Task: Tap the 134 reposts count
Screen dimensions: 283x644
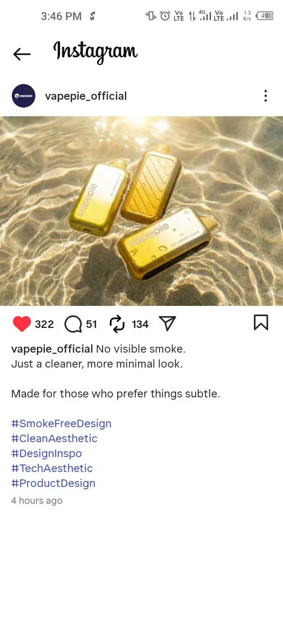Action: point(140,324)
